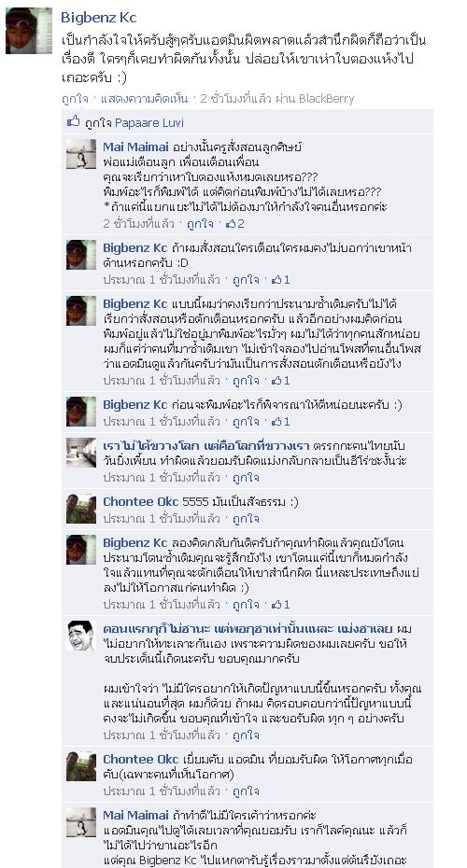Click the 2-likes thumb icon on Mai Maimai's comment
This screenshot has height=868, width=467.
pos(231,224)
